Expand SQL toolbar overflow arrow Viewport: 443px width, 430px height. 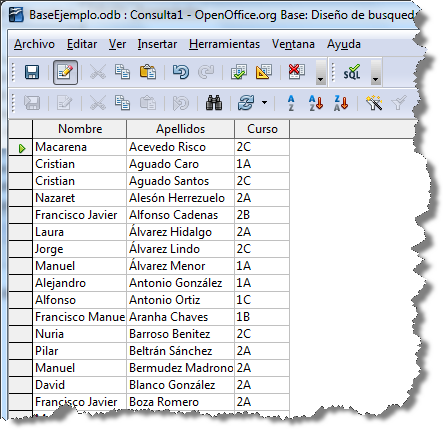click(x=376, y=72)
